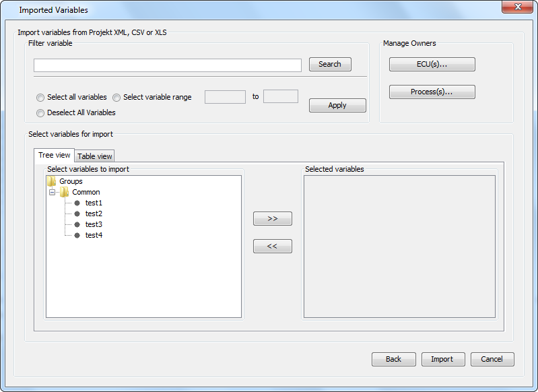
Task: Click the bullet icon beside test3
Action: (x=77, y=224)
